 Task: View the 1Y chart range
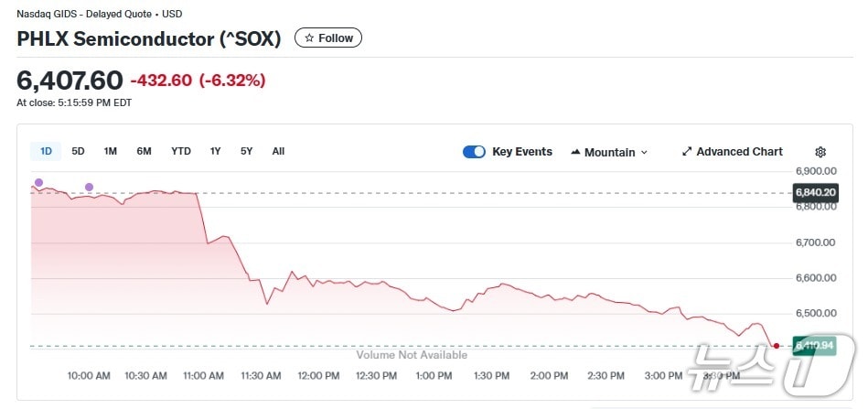[215, 151]
